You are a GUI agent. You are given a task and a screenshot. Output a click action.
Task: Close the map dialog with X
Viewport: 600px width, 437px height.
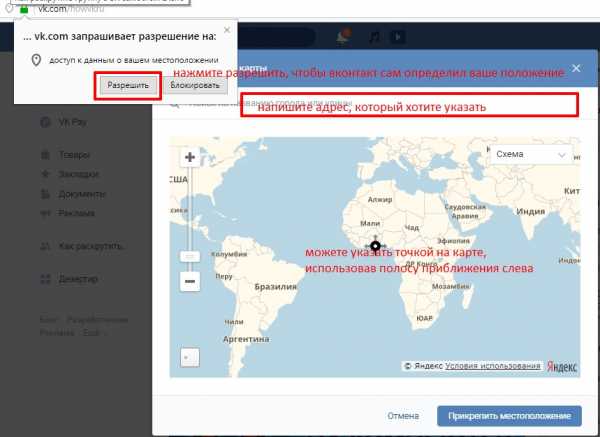coord(576,68)
